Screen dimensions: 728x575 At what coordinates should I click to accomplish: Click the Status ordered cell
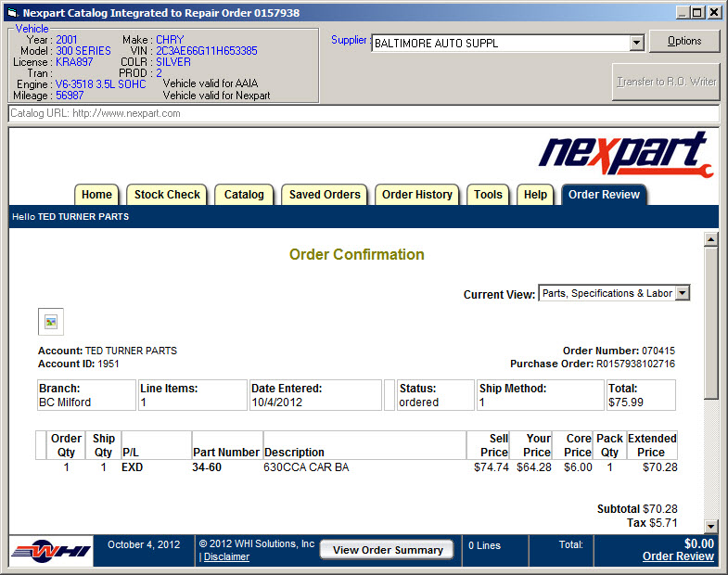tap(436, 395)
